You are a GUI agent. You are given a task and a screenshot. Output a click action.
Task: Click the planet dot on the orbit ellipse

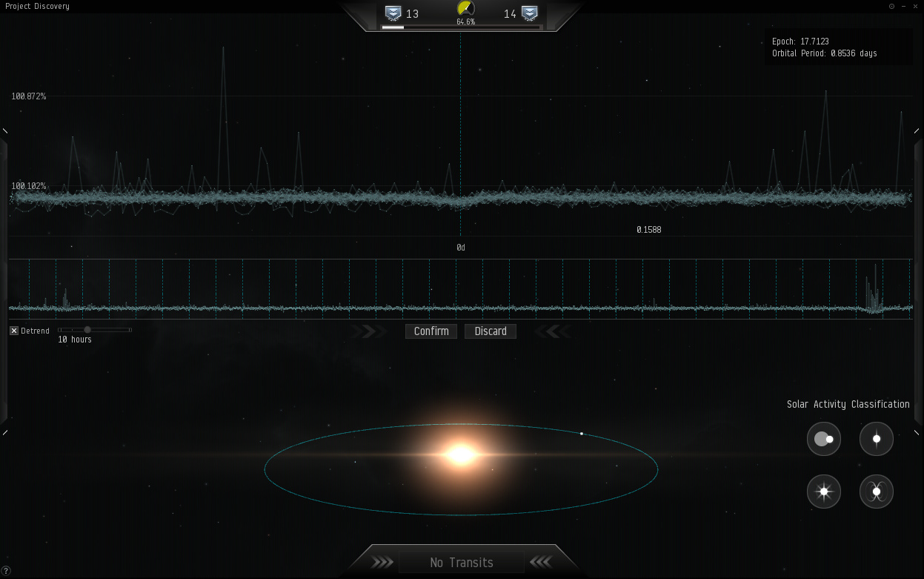tap(582, 434)
